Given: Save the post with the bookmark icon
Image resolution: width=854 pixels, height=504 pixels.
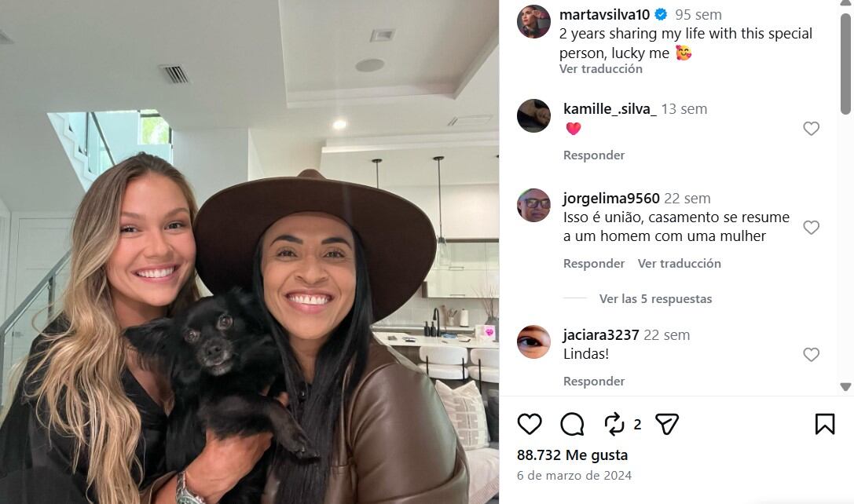Looking at the screenshot, I should pyautogui.click(x=825, y=424).
